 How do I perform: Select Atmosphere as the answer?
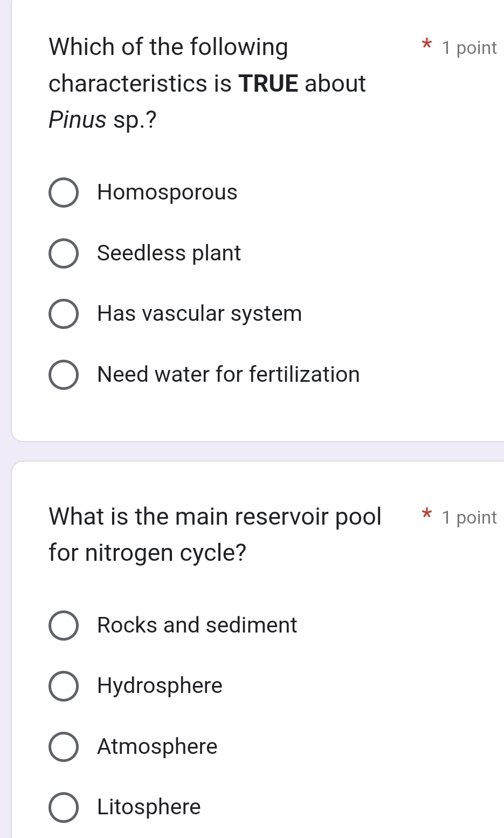[63, 747]
